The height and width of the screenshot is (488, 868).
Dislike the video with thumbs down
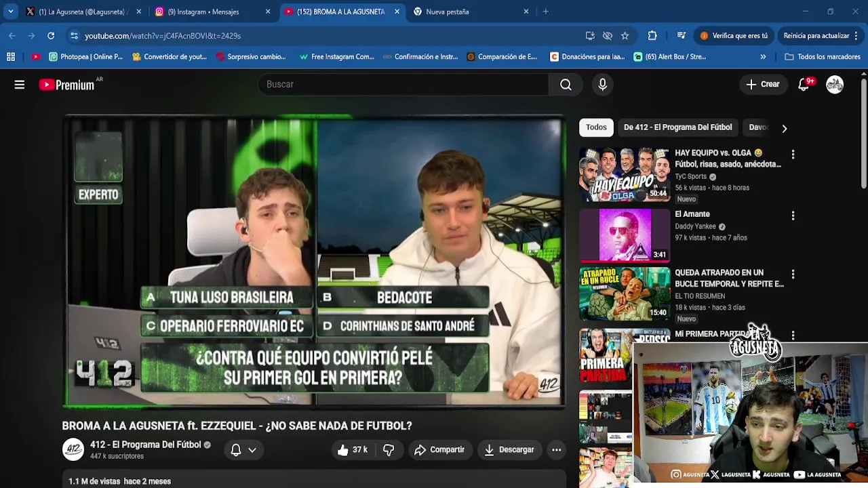pyautogui.click(x=389, y=450)
